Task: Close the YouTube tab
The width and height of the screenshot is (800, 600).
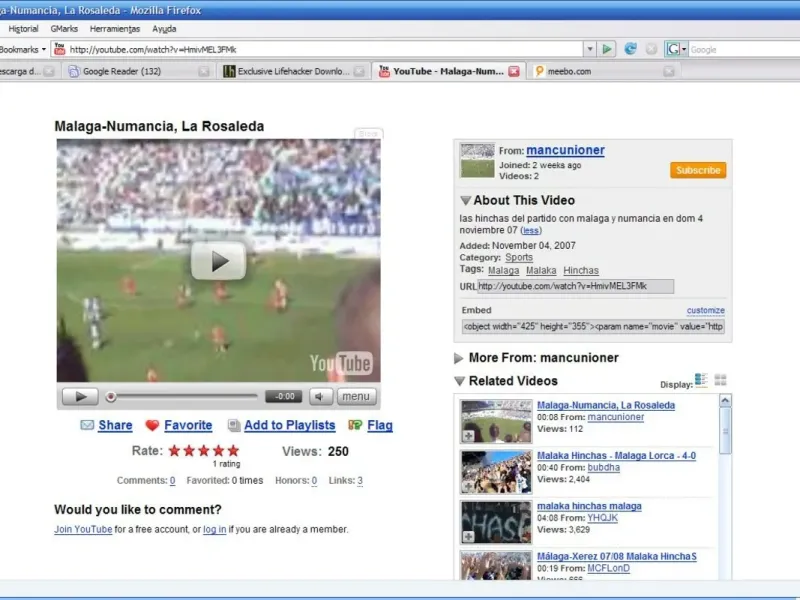Action: pos(514,71)
